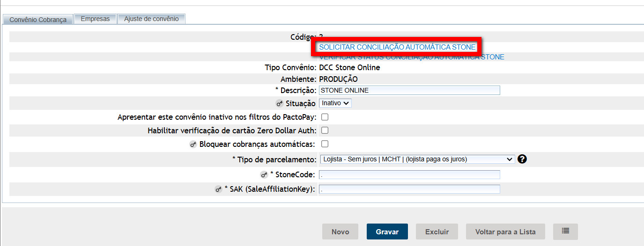644x246 pixels.
Task: Click the key icon beside Situação
Action: [280, 103]
